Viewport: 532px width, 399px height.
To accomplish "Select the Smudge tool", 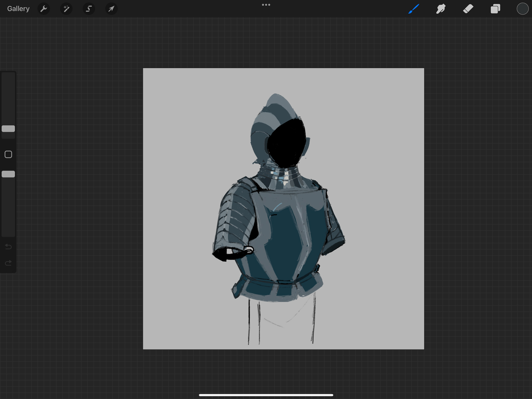I will pos(441,9).
